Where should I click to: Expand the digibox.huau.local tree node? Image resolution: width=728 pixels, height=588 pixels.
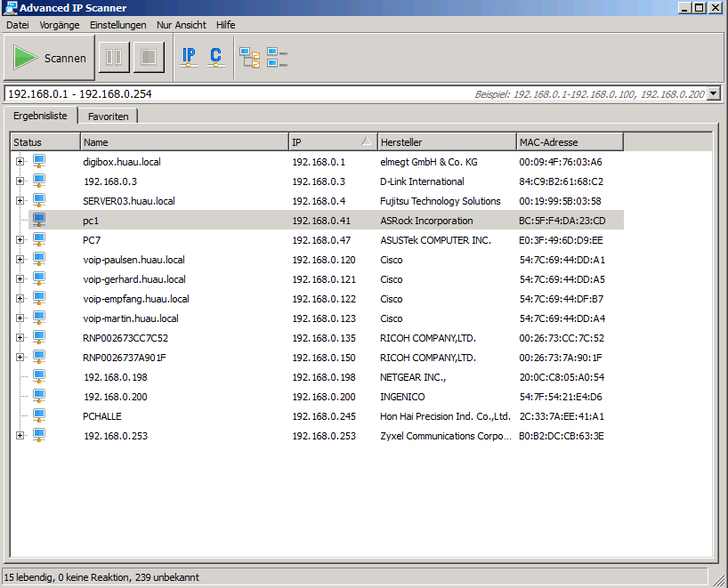pyautogui.click(x=20, y=162)
